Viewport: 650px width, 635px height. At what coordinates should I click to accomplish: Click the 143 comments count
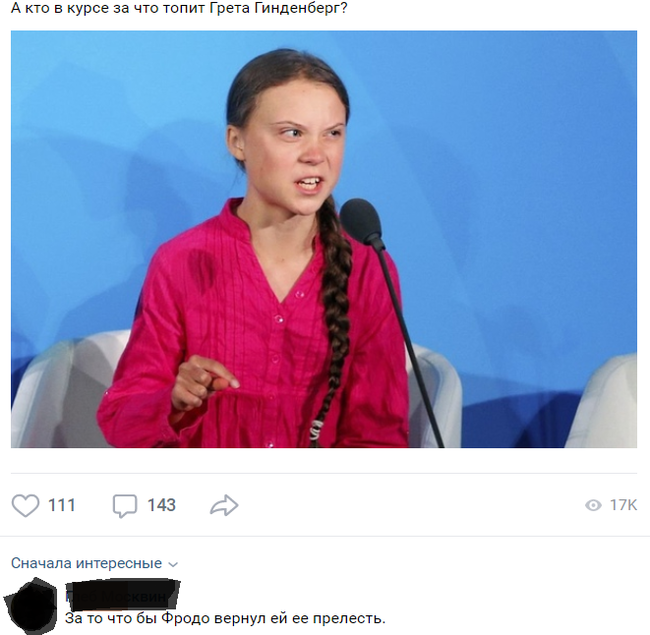162,505
